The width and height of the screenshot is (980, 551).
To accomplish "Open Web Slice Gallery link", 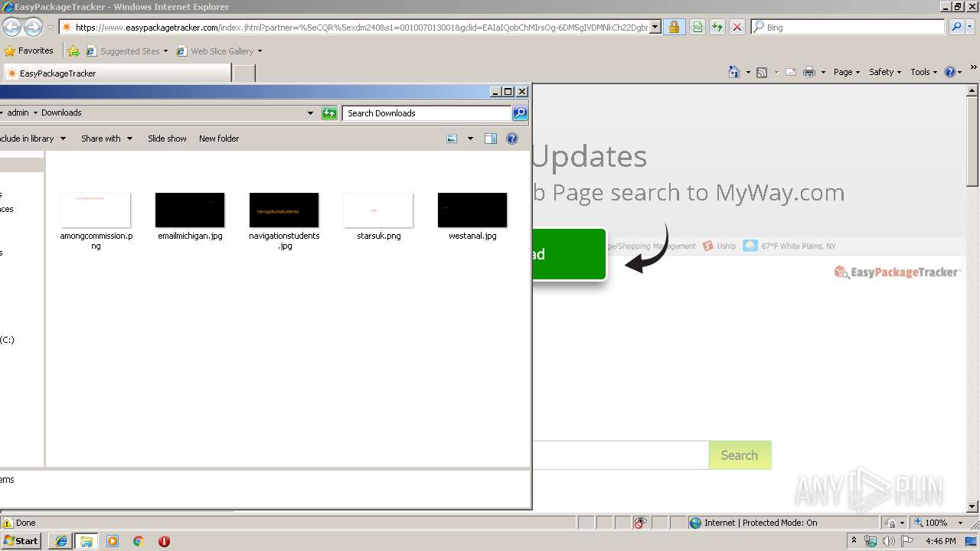I will [x=219, y=51].
